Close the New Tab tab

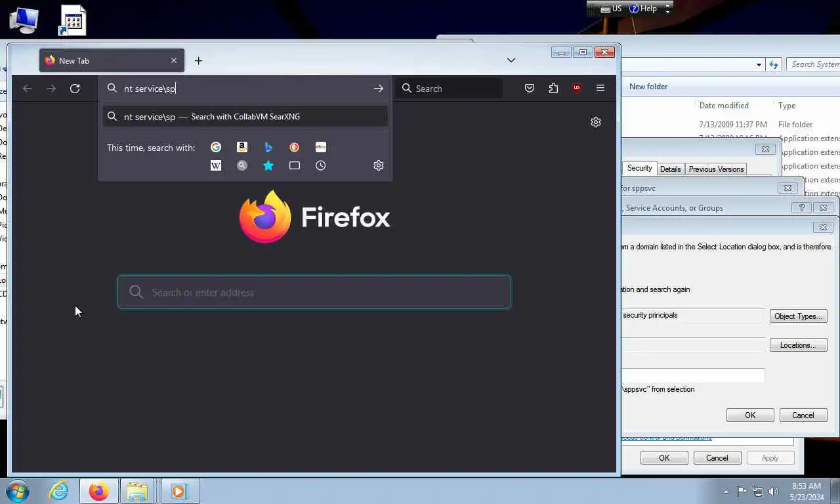pyautogui.click(x=174, y=60)
